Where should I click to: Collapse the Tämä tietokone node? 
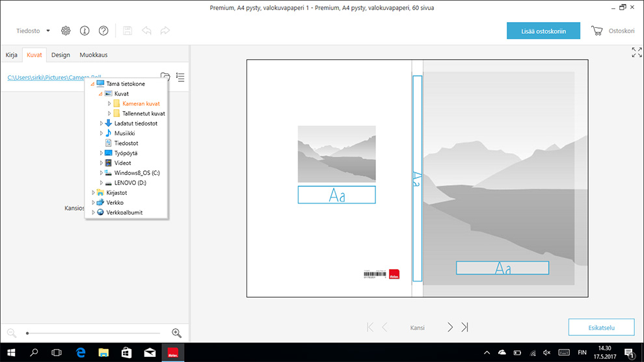click(92, 84)
